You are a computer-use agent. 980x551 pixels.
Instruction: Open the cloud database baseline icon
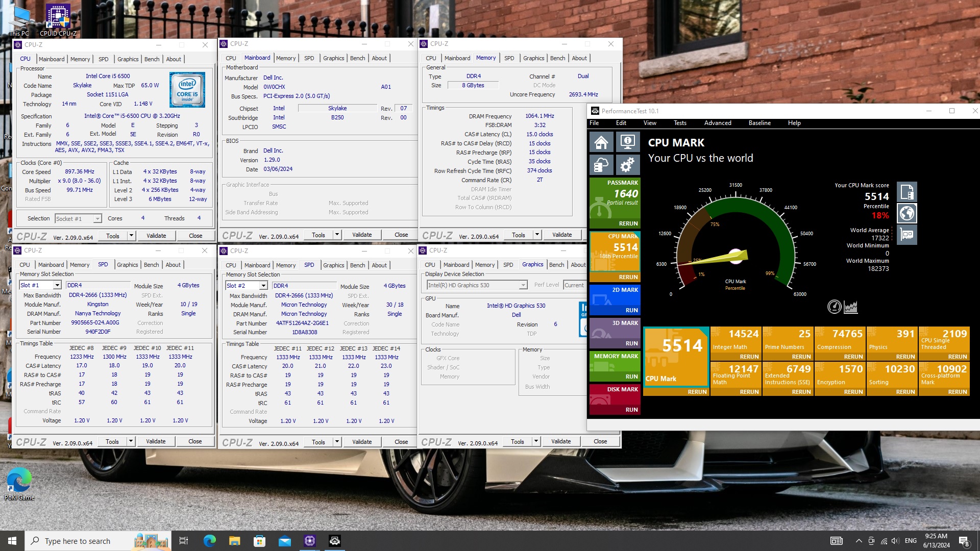[601, 165]
